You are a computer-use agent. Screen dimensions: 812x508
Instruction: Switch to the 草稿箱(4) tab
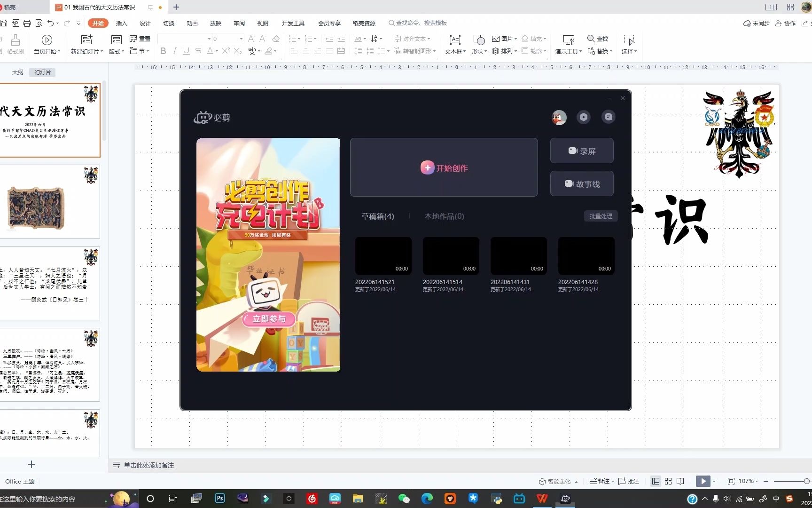point(377,216)
